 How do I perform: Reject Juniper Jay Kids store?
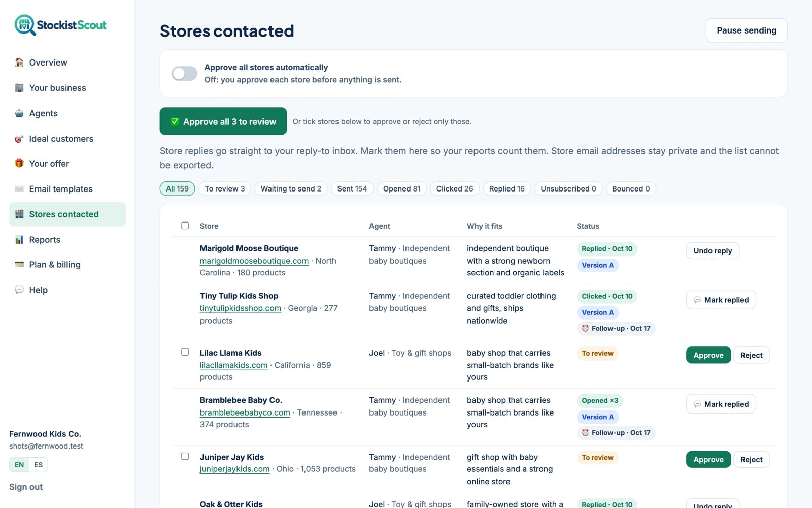751,460
